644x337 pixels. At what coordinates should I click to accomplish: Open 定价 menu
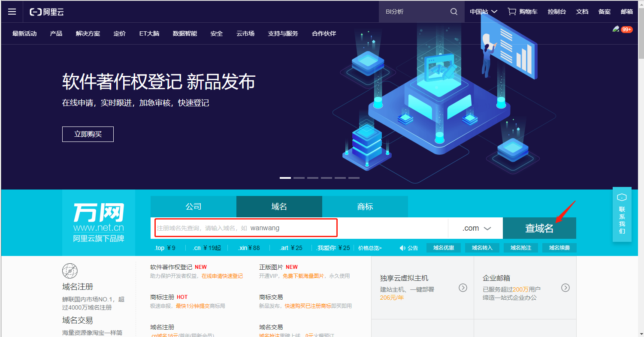pos(120,33)
